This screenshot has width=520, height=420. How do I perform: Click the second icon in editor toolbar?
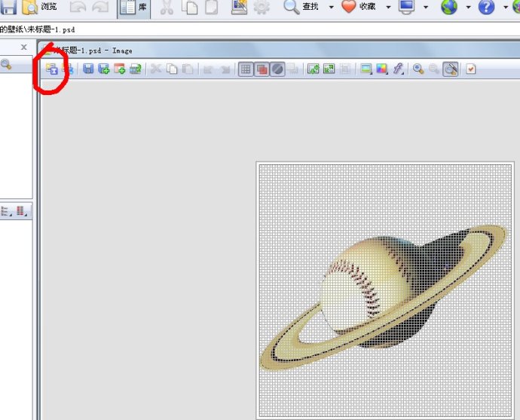coord(68,69)
